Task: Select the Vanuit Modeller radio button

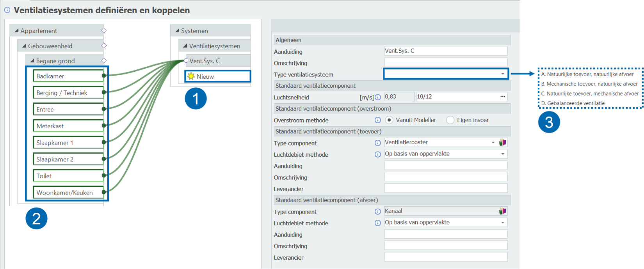Action: click(x=389, y=120)
